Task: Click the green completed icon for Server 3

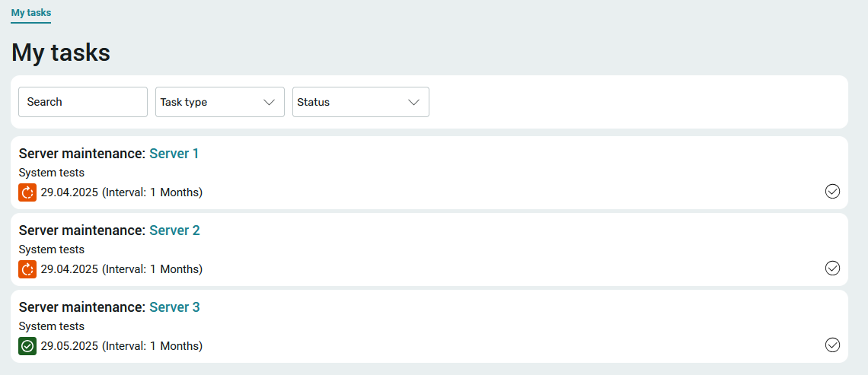Action: (x=27, y=346)
